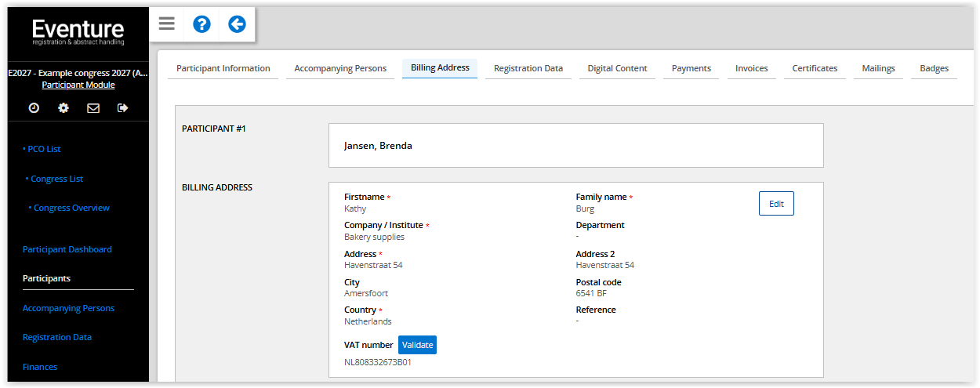Click the clock history icon in sidebar
Viewport: 980px width, 388px height.
pos(34,108)
